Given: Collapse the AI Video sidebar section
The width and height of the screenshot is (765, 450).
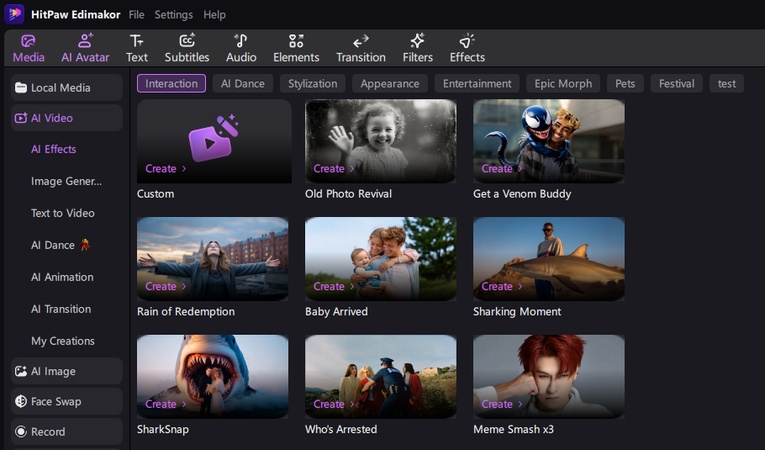Looking at the screenshot, I should (x=66, y=118).
